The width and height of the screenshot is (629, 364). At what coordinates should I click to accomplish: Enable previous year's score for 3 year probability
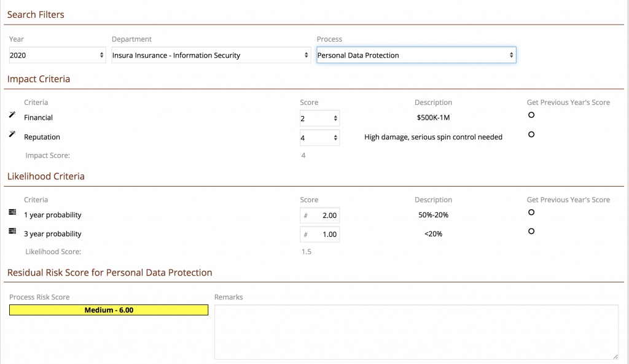tap(531, 231)
